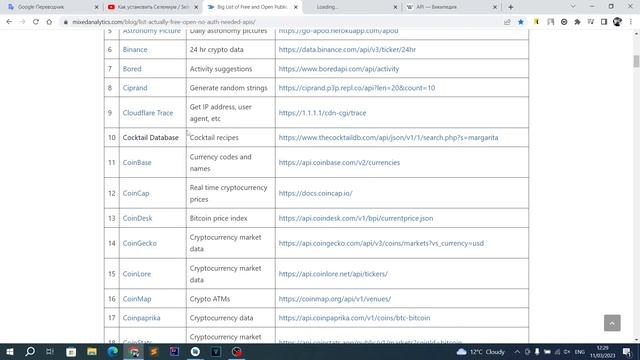Image resolution: width=640 pixels, height=360 pixels.
Task: Open the coinpaprika btc-bitcoin URL
Action: [x=354, y=318]
